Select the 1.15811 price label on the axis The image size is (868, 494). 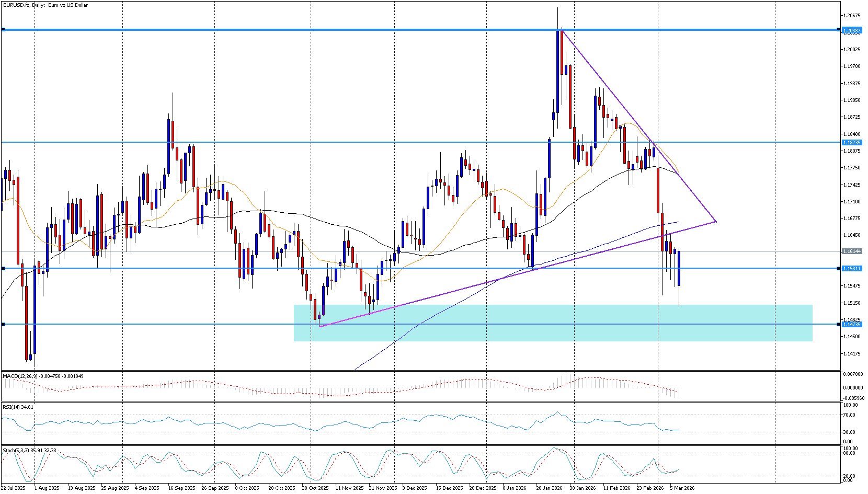tap(851, 269)
